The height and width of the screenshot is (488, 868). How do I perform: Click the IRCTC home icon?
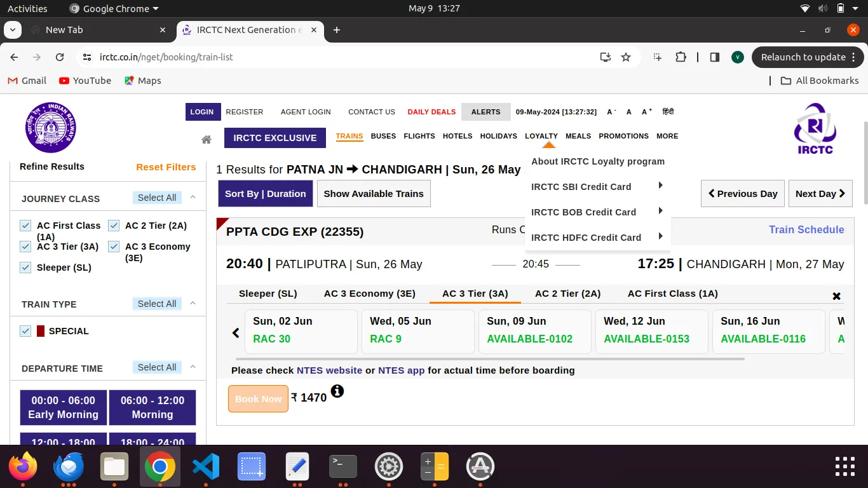click(x=206, y=139)
